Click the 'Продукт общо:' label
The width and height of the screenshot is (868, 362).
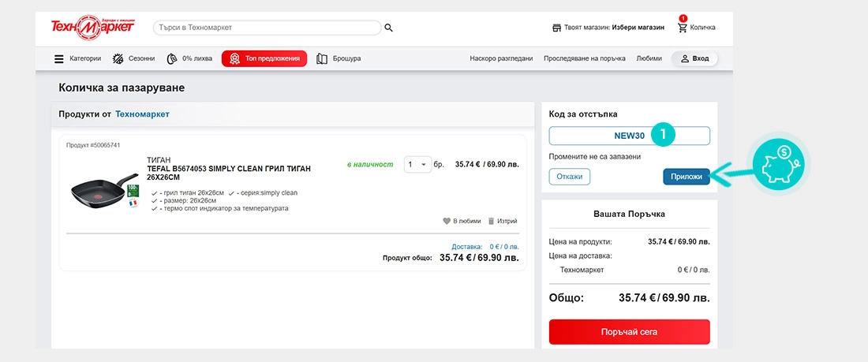[408, 258]
